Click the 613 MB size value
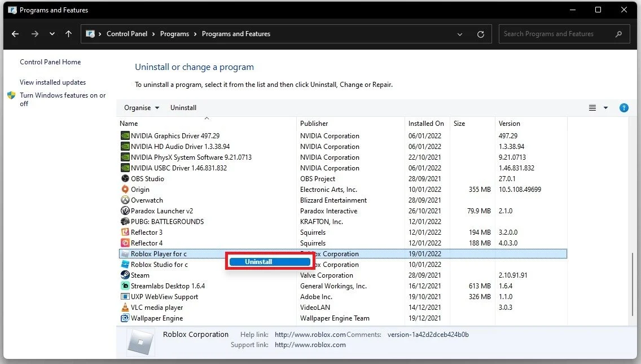This screenshot has height=364, width=641. (480, 286)
